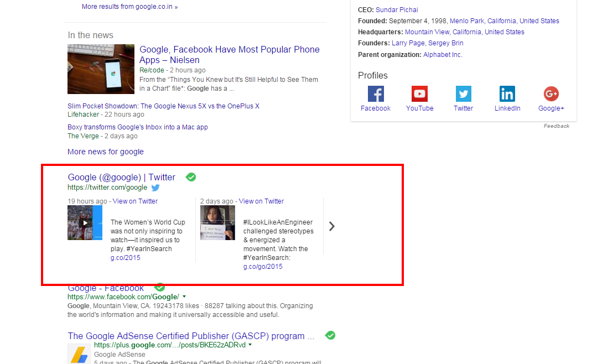The height and width of the screenshot is (364, 592).
Task: Click the Twitter bird icon next to twitter.com/google
Action: (x=155, y=188)
